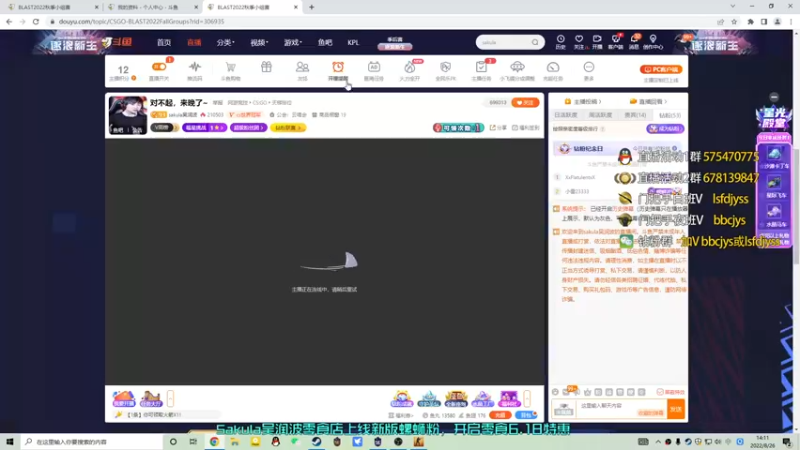This screenshot has width=800, height=450.
Task: Expand the right activity list arrow
Action: click(x=527, y=398)
